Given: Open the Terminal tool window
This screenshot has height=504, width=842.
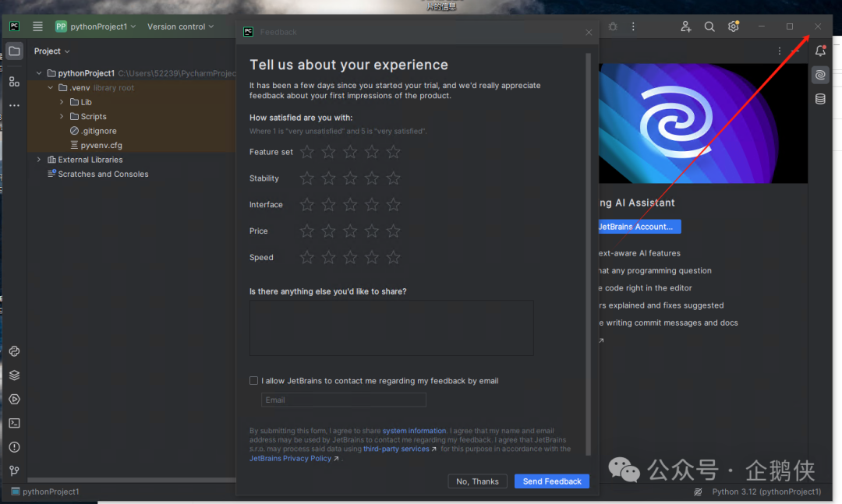Looking at the screenshot, I should pyautogui.click(x=15, y=424).
